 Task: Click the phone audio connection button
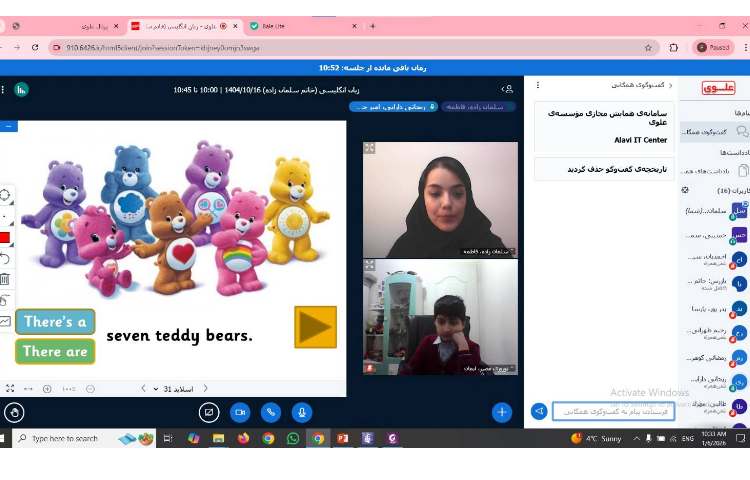(270, 411)
